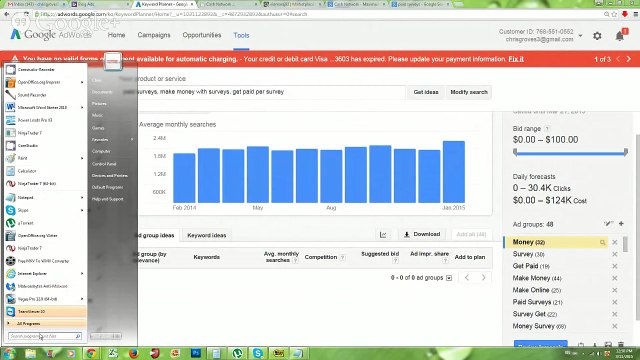
Task: Remove the Make Money ad group
Action: point(615,278)
